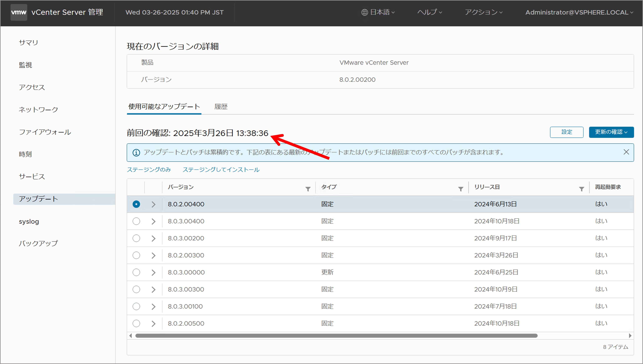The image size is (643, 364).
Task: Dismiss the cumulative updates info banner
Action: coord(626,152)
